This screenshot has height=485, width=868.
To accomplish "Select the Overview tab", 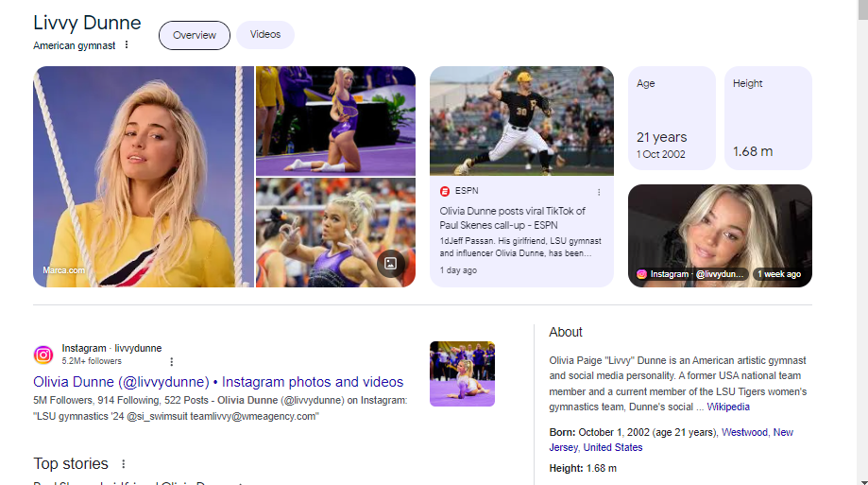I will [x=195, y=36].
